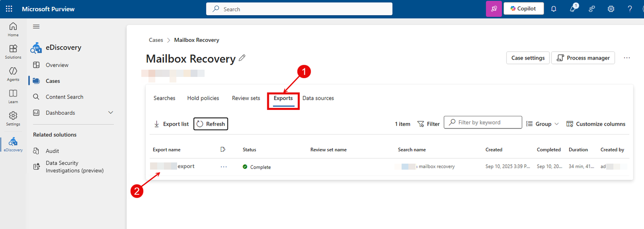
Task: Click the Refresh button
Action: [x=211, y=124]
